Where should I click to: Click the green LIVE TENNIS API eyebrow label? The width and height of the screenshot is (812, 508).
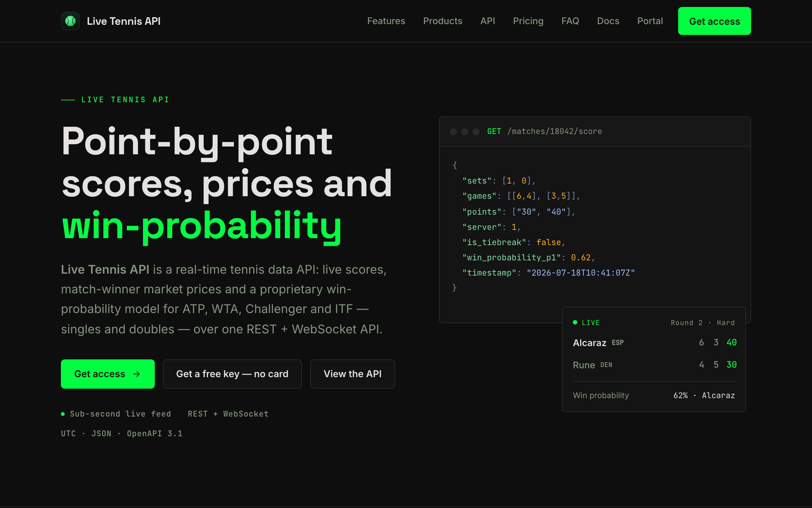125,100
